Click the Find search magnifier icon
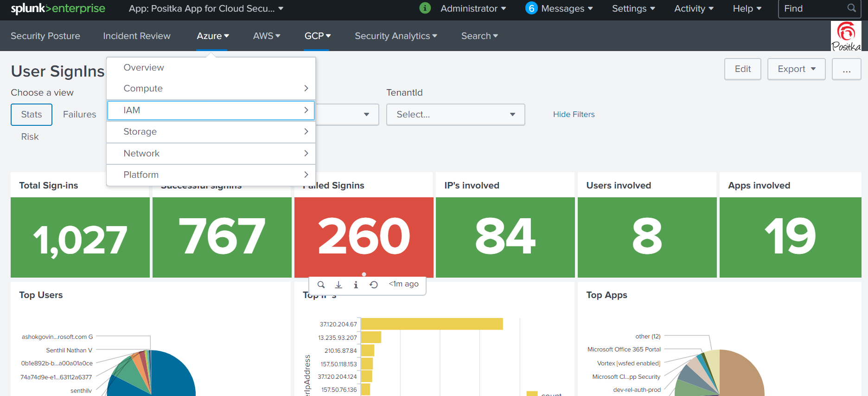 [851, 8]
